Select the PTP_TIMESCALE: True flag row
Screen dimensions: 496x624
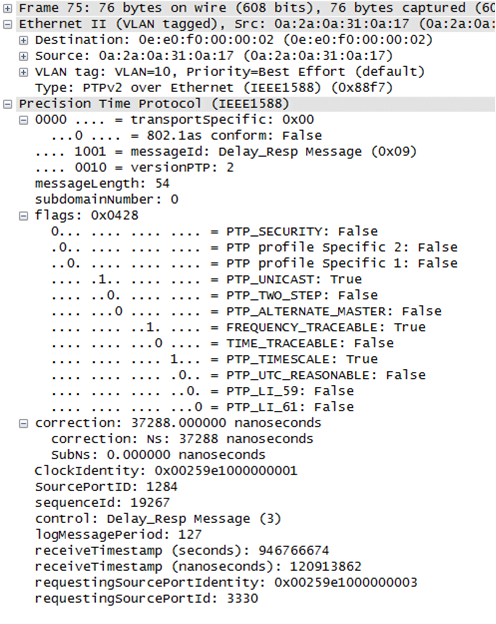215,359
